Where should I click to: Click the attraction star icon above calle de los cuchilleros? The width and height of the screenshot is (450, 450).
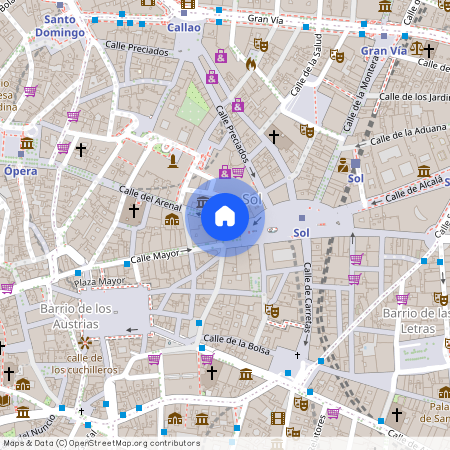(85, 343)
